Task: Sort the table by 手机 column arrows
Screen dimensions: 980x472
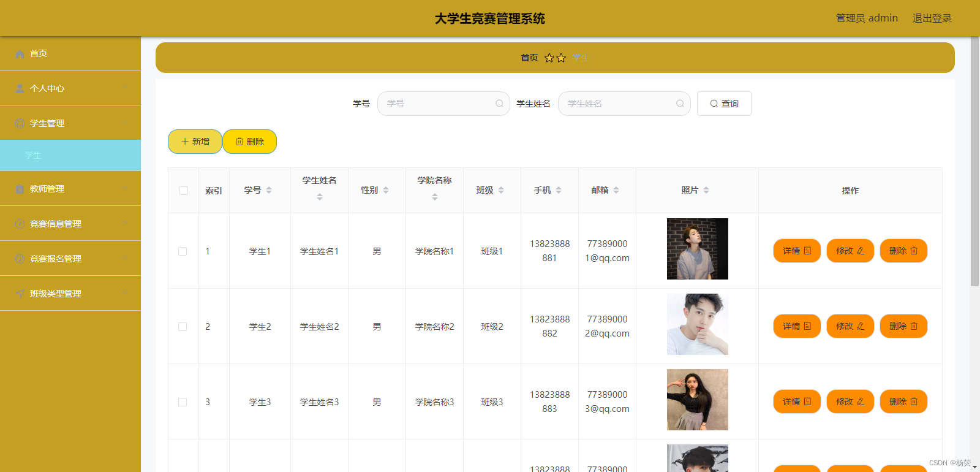Action: [x=559, y=190]
